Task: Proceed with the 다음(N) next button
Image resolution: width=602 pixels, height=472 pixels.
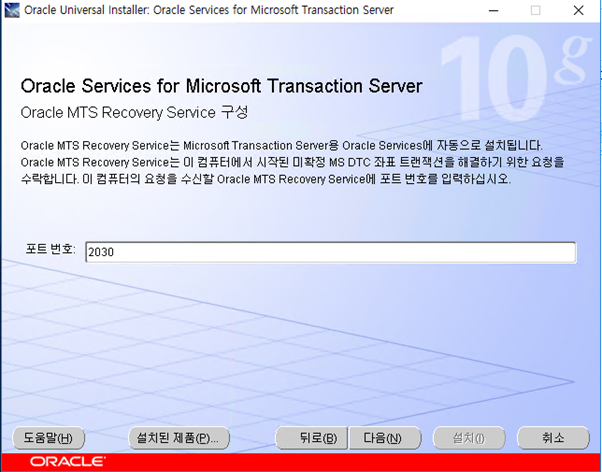Action: pos(385,438)
